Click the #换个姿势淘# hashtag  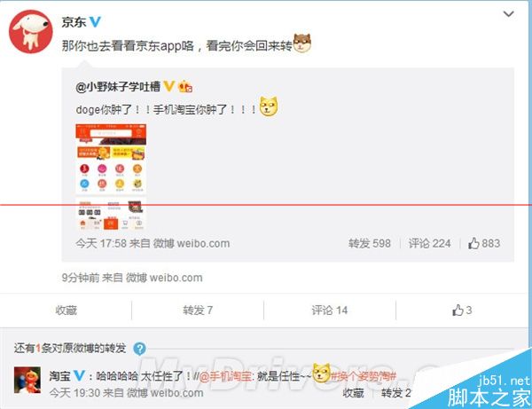(x=364, y=376)
